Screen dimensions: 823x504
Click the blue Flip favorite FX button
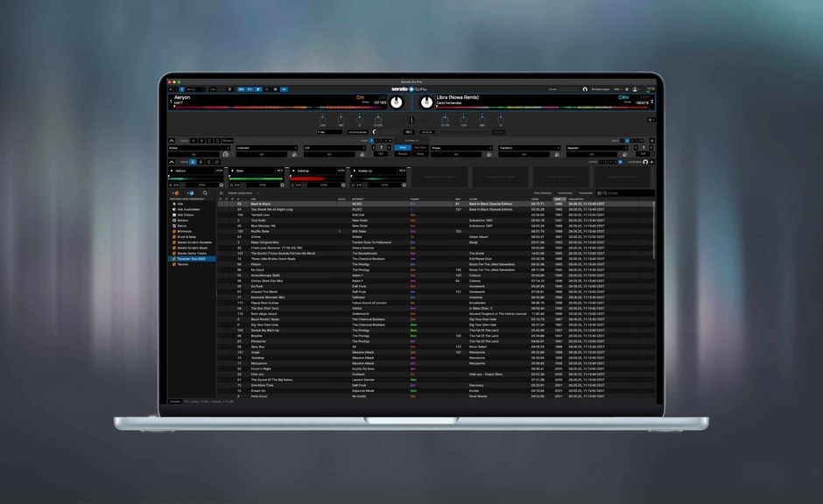[x=403, y=147]
